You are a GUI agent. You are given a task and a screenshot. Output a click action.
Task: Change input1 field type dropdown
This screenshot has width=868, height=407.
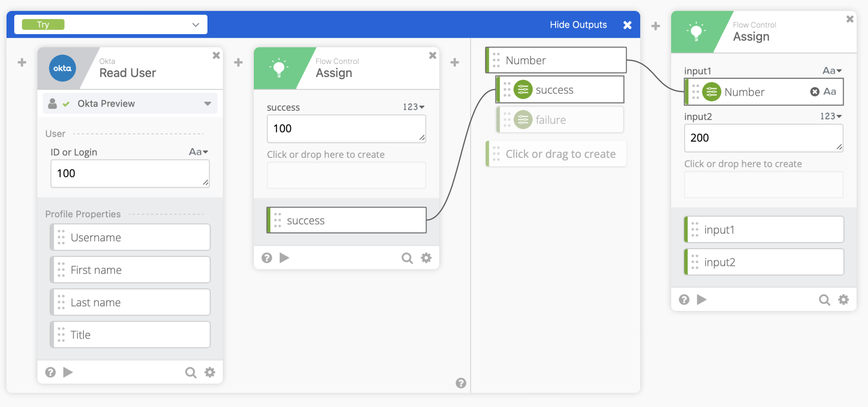(x=832, y=71)
